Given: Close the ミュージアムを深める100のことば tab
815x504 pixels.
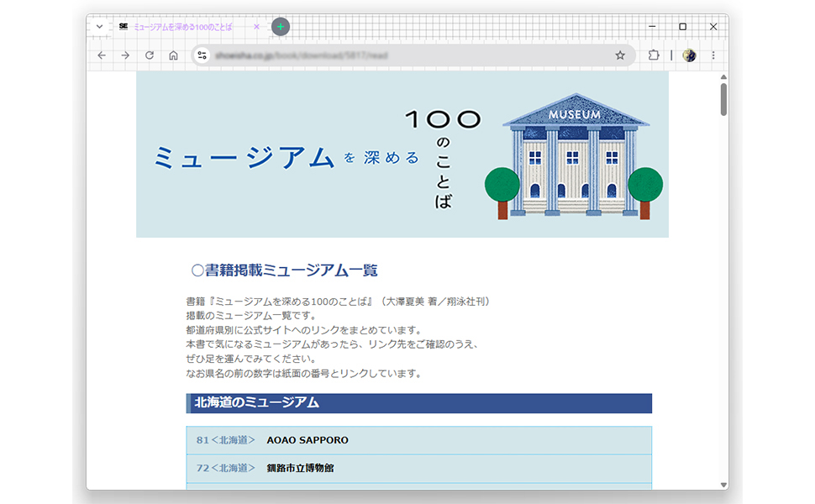Looking at the screenshot, I should point(256,27).
